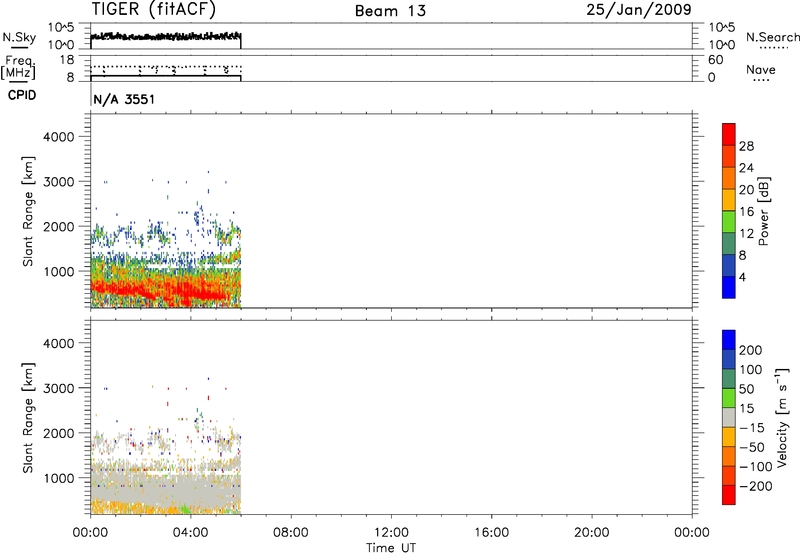Click the noise trace in the N.Sky panel
The height and width of the screenshot is (554, 800).
[166, 36]
